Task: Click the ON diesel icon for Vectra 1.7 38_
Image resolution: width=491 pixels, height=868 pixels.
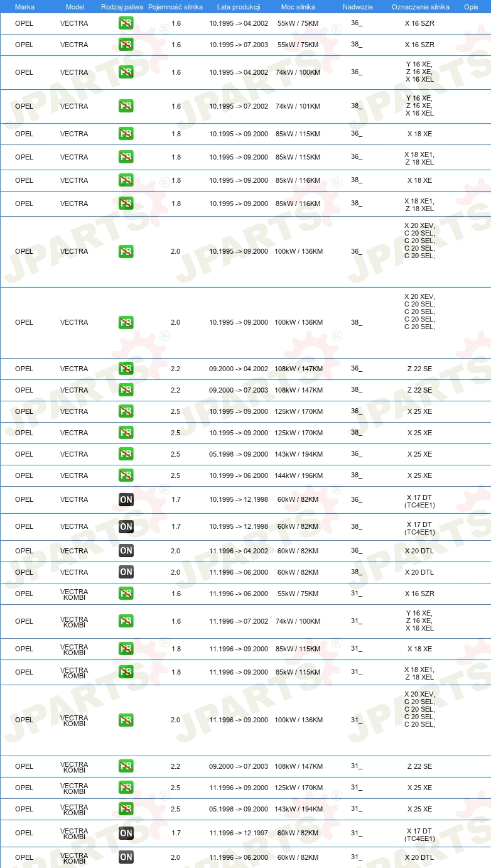Action: (126, 526)
